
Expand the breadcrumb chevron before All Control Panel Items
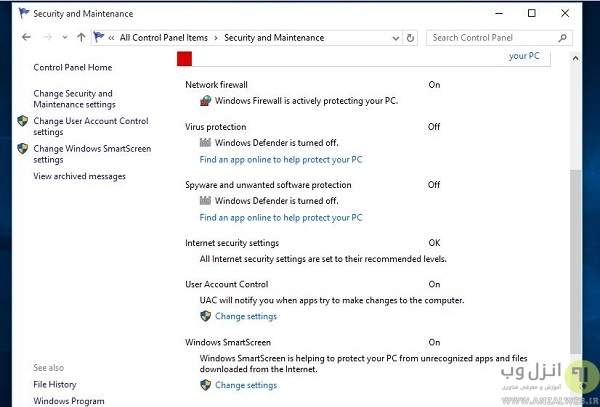tap(112, 38)
